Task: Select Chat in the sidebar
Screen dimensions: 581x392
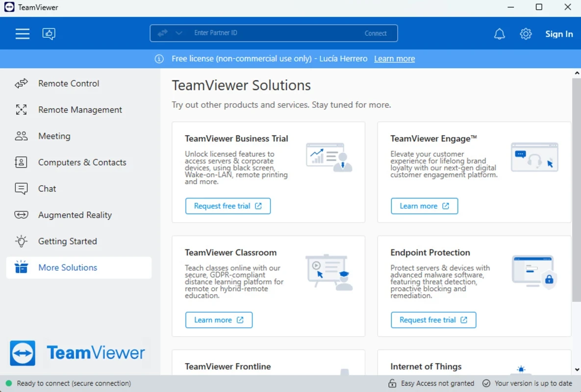Action: (x=47, y=189)
